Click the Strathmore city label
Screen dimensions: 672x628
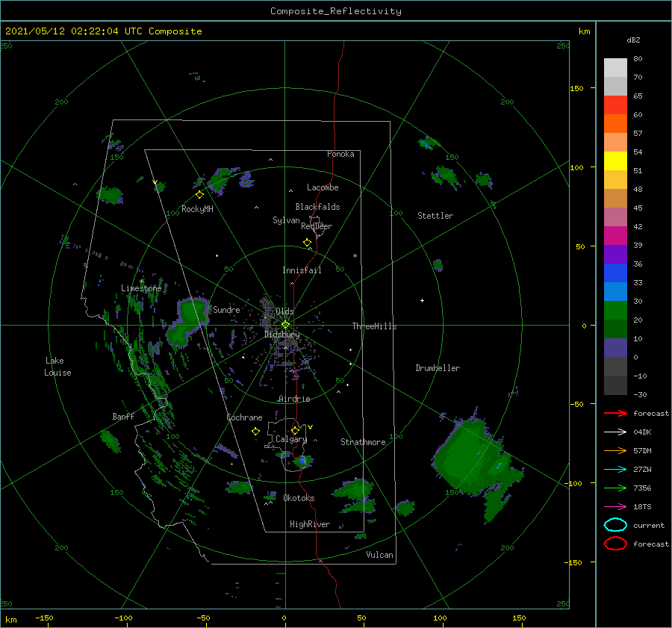pos(363,442)
